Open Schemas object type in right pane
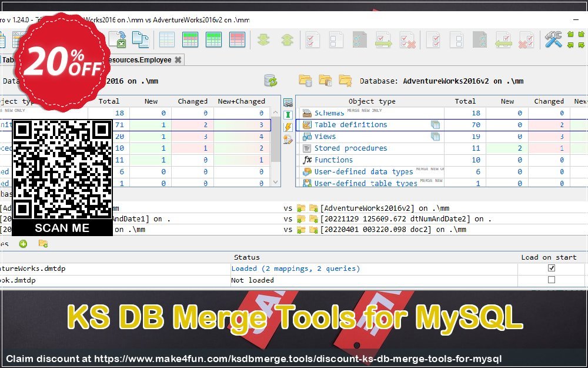The height and width of the screenshot is (368, 588). pyautogui.click(x=329, y=113)
